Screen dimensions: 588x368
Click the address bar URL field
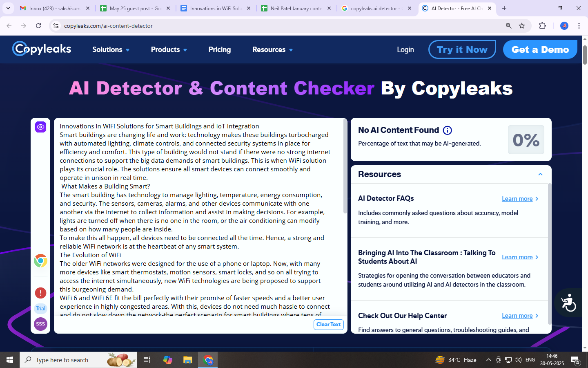click(282, 26)
